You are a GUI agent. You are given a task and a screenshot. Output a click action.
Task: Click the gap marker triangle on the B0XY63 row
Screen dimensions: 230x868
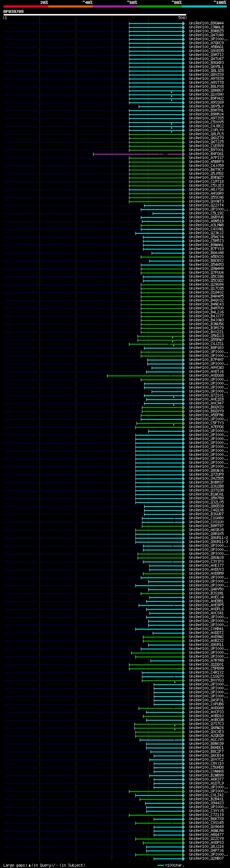(175, 682)
